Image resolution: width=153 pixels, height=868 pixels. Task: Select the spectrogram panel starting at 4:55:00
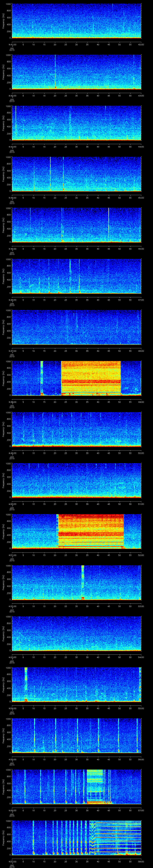click(x=76, y=736)
